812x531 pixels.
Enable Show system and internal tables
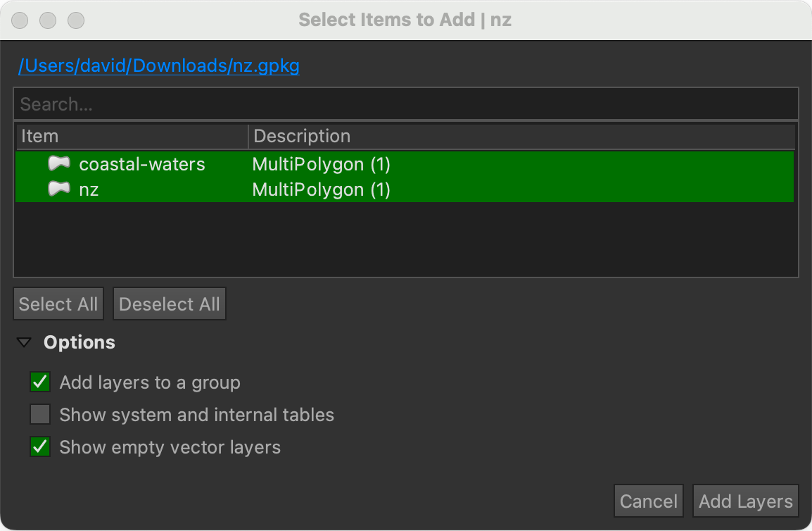point(40,415)
